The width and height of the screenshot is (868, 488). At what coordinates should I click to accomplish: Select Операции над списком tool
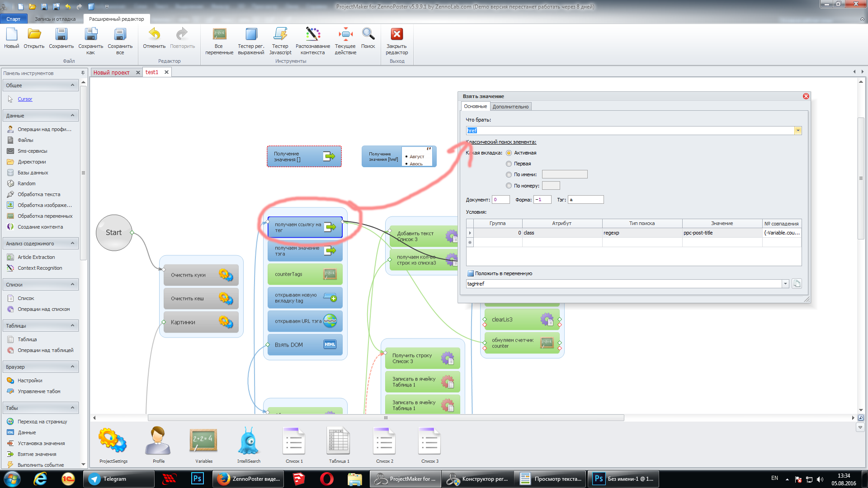[x=43, y=309]
